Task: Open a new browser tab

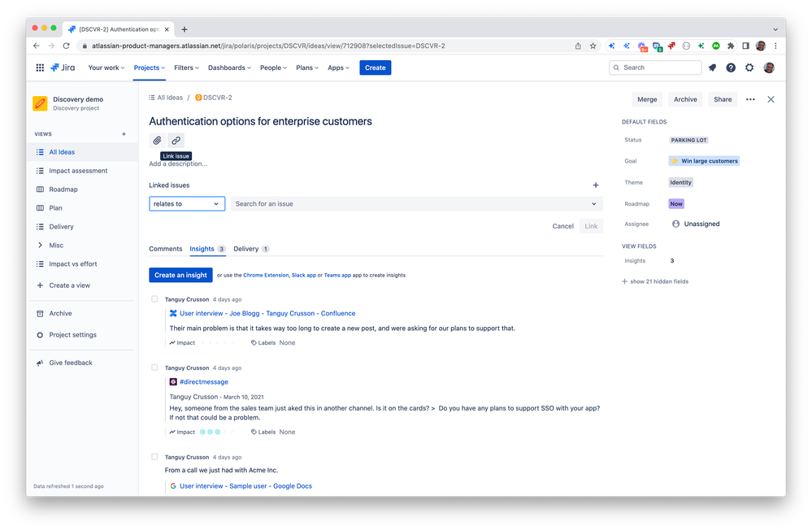Action: point(185,29)
